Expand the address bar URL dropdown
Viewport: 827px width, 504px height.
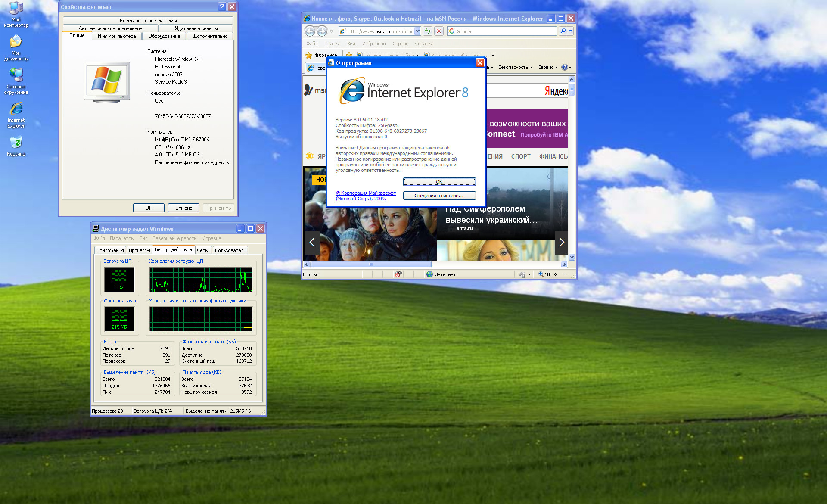(x=417, y=31)
